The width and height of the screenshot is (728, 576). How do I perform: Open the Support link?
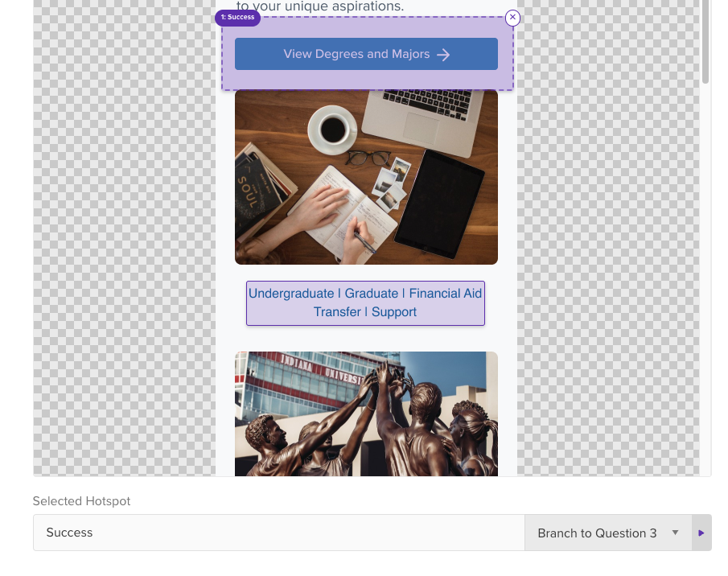click(x=394, y=312)
